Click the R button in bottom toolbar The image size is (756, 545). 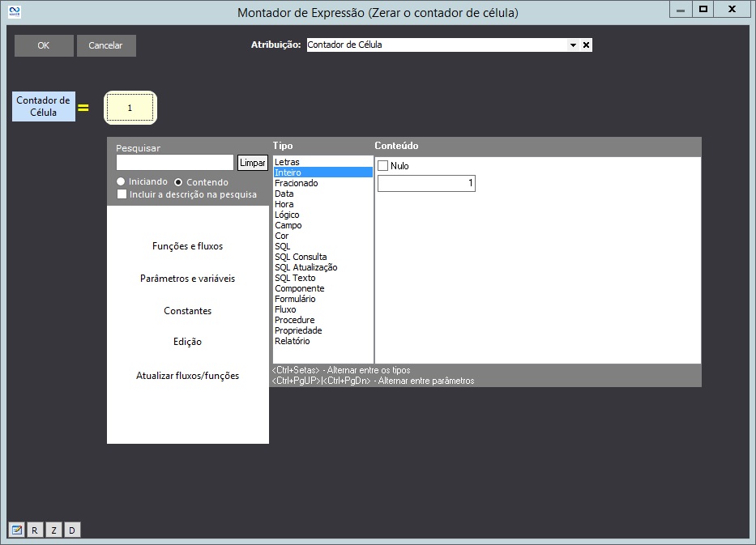(x=35, y=530)
